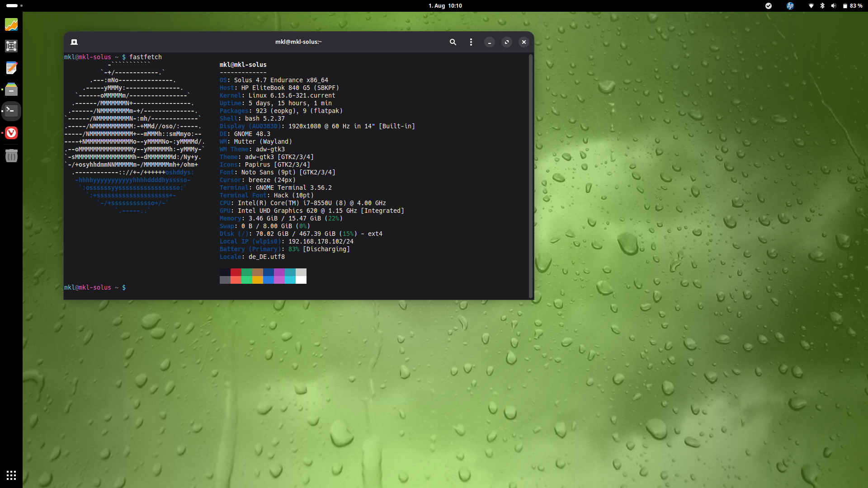Image resolution: width=868 pixels, height=488 pixels.
Task: Click the Bluetooth status icon
Action: pyautogui.click(x=822, y=6)
